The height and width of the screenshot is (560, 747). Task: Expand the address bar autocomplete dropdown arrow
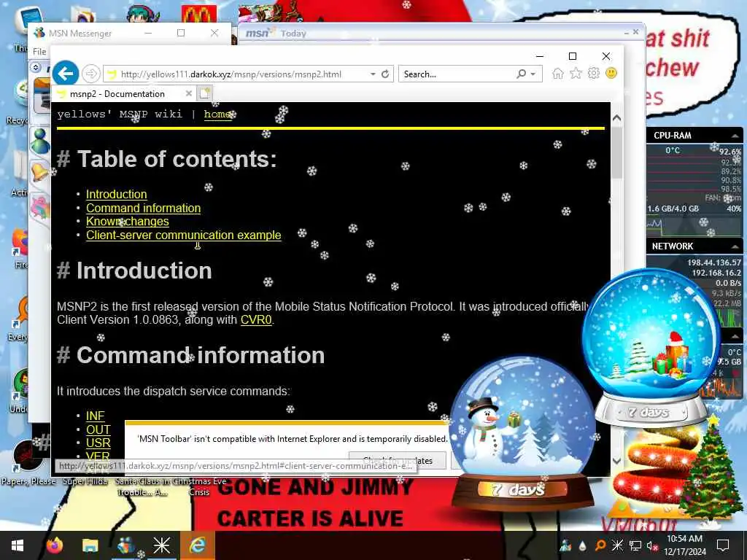tap(373, 74)
